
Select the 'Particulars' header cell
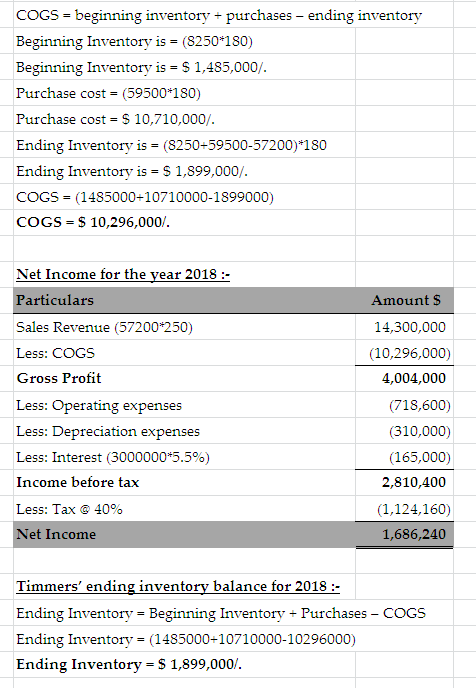pyautogui.click(x=184, y=301)
